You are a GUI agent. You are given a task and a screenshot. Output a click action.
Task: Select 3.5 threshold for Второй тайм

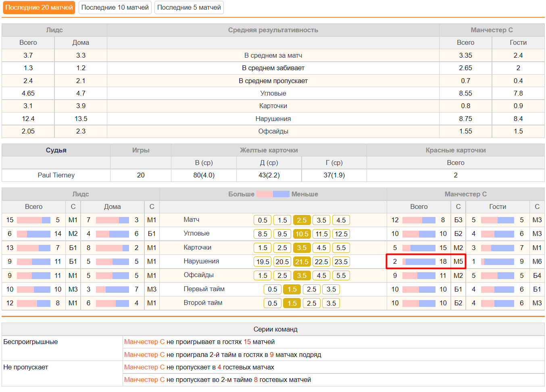pyautogui.click(x=331, y=303)
